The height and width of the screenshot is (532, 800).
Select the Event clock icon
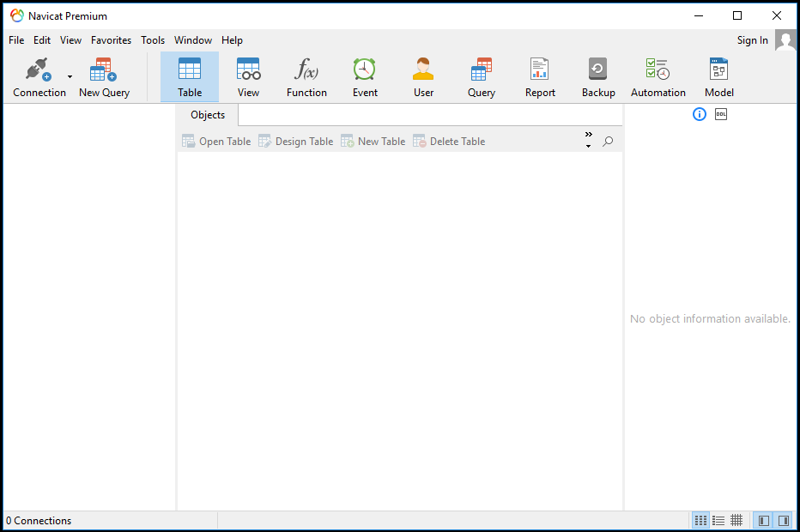(x=365, y=70)
